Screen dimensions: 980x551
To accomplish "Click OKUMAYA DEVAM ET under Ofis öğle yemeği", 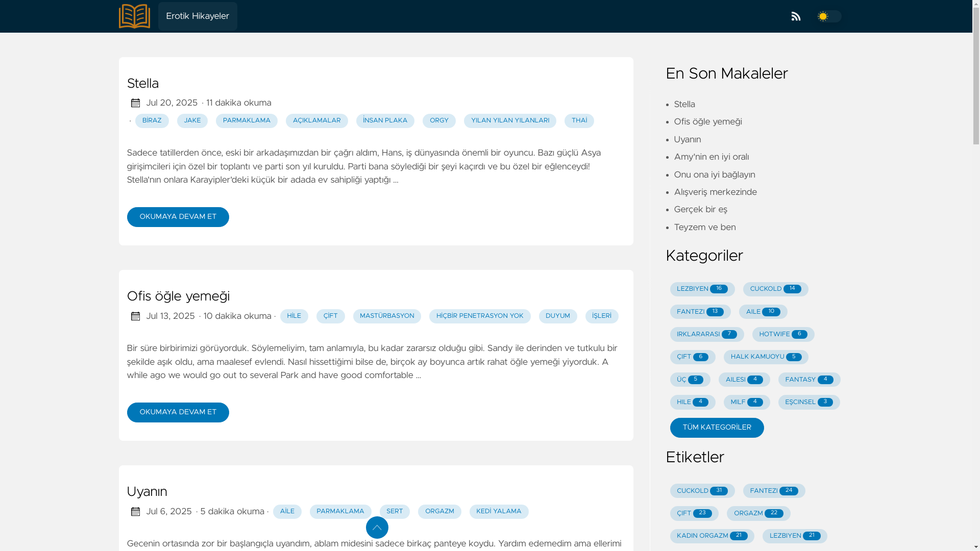I will (x=178, y=412).
